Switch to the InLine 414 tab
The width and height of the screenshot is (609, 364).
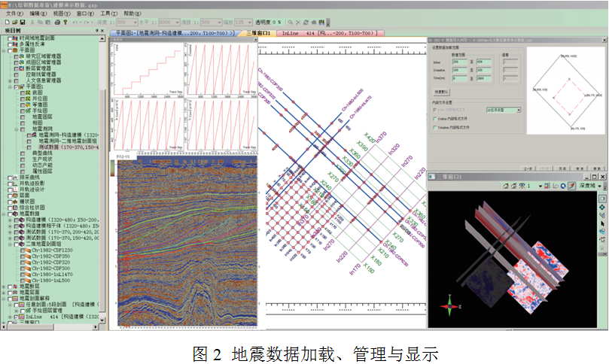[330, 33]
